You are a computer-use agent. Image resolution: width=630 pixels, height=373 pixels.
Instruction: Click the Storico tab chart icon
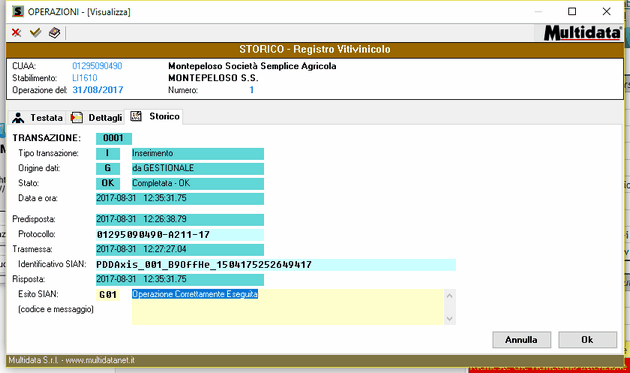[x=136, y=116]
